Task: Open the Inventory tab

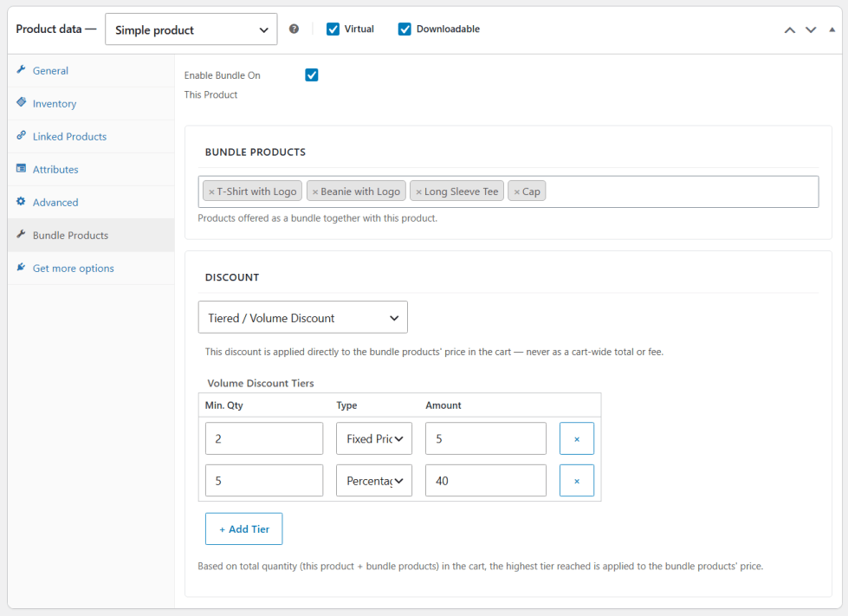Action: (92, 103)
